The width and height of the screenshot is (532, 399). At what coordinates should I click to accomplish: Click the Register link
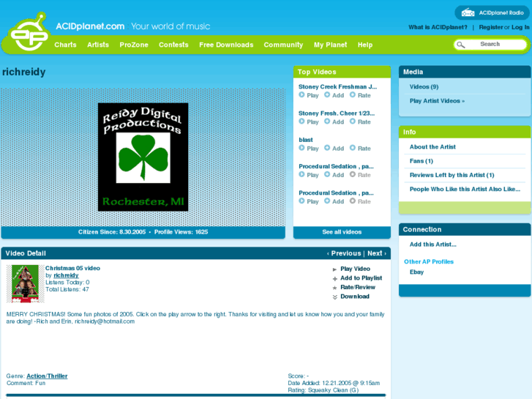point(491,27)
